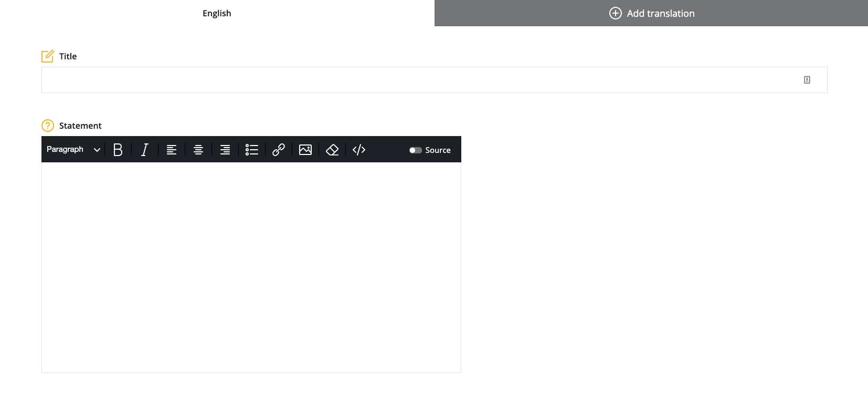Open the Paragraph style dropdown
868x414 pixels.
tap(66, 150)
